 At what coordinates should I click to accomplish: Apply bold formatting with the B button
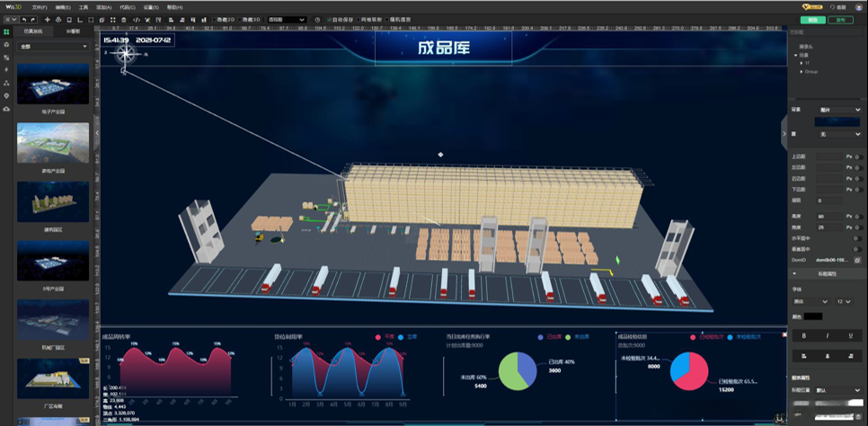point(804,336)
